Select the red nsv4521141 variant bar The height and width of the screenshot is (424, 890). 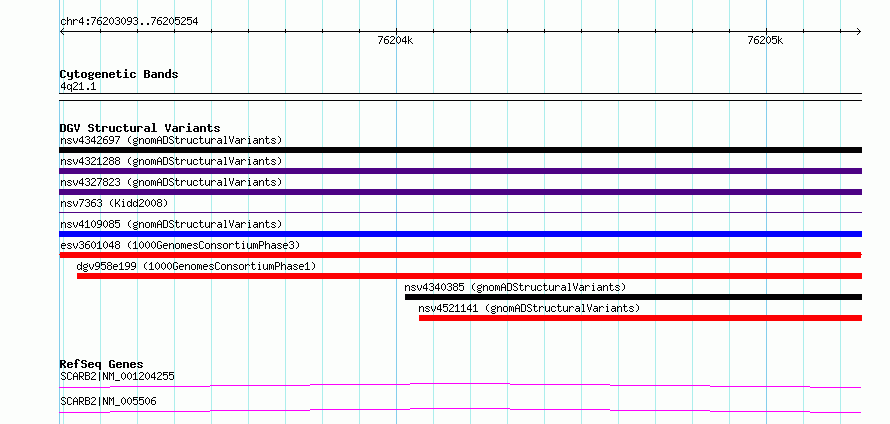coord(640,318)
